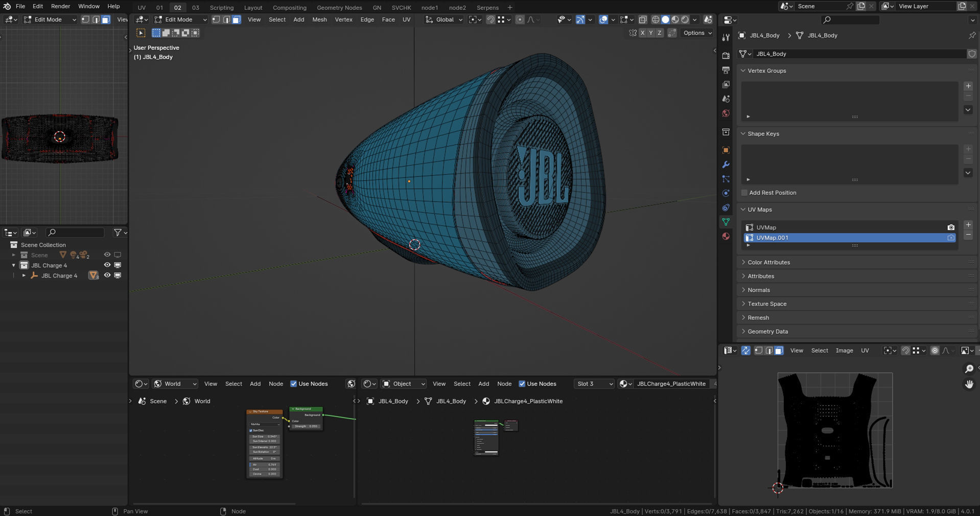Click the properties editor search field
The height and width of the screenshot is (516, 980).
tap(851, 20)
